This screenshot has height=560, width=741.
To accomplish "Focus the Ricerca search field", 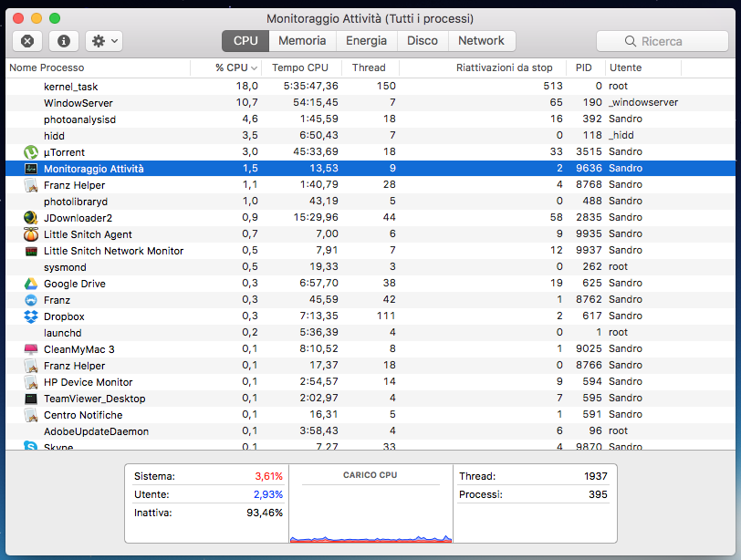I will point(663,41).
